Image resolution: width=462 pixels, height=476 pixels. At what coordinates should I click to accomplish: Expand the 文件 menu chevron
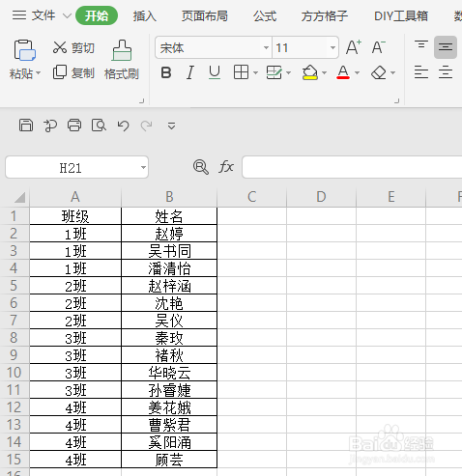pyautogui.click(x=67, y=15)
